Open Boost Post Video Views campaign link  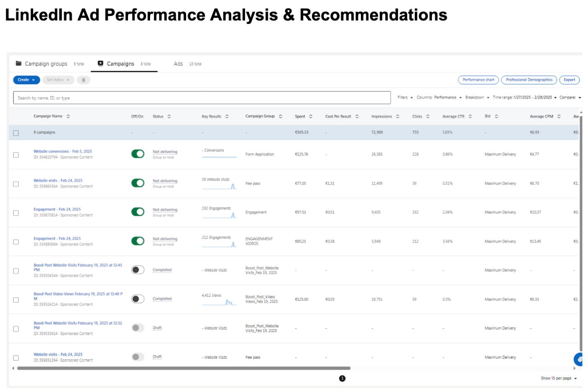[78, 296]
